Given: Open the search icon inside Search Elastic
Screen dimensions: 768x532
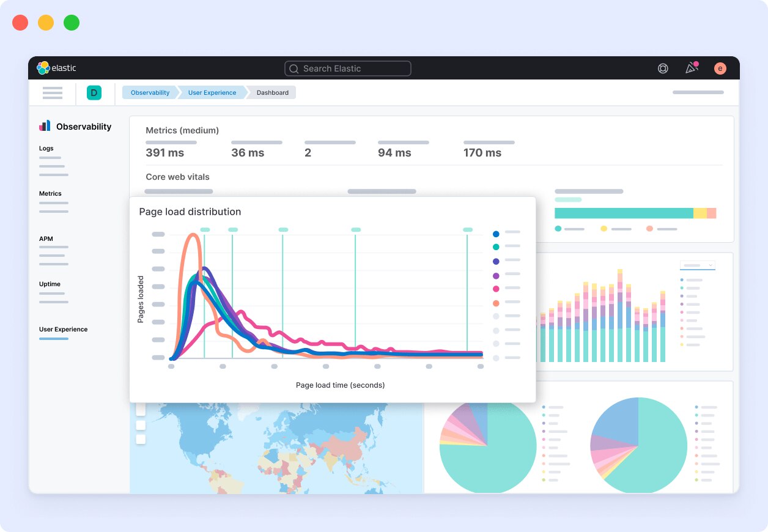Looking at the screenshot, I should pyautogui.click(x=294, y=68).
